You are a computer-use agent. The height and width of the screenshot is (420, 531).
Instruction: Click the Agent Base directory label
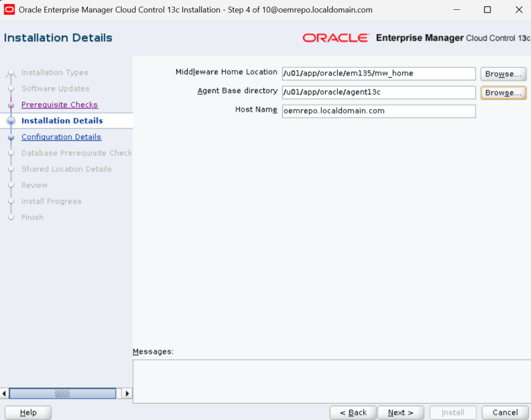tap(237, 91)
